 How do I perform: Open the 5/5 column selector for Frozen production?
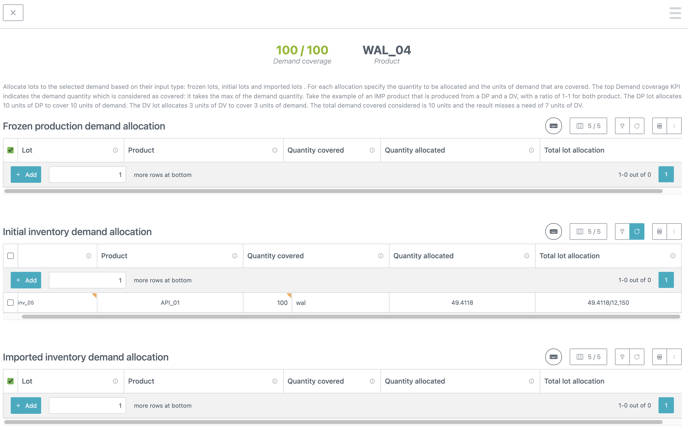pos(588,126)
